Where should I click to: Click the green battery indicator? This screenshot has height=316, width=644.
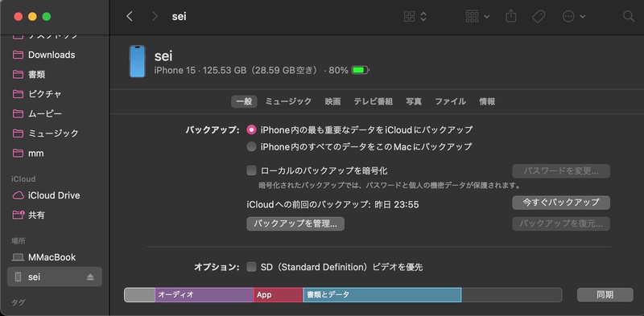point(360,70)
